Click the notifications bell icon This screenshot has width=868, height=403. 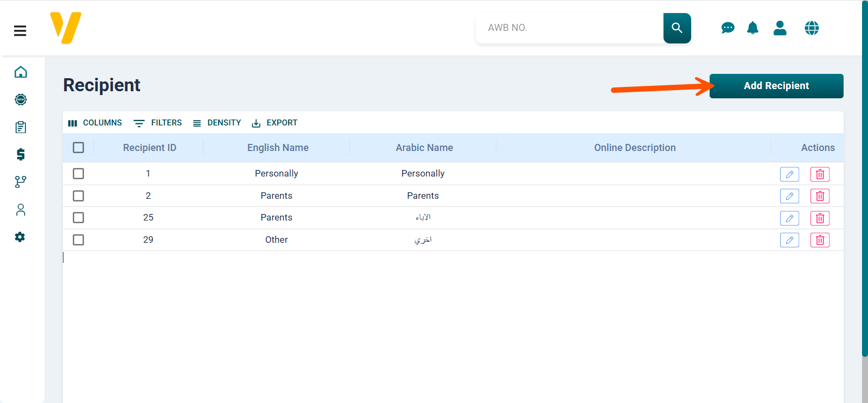click(752, 28)
